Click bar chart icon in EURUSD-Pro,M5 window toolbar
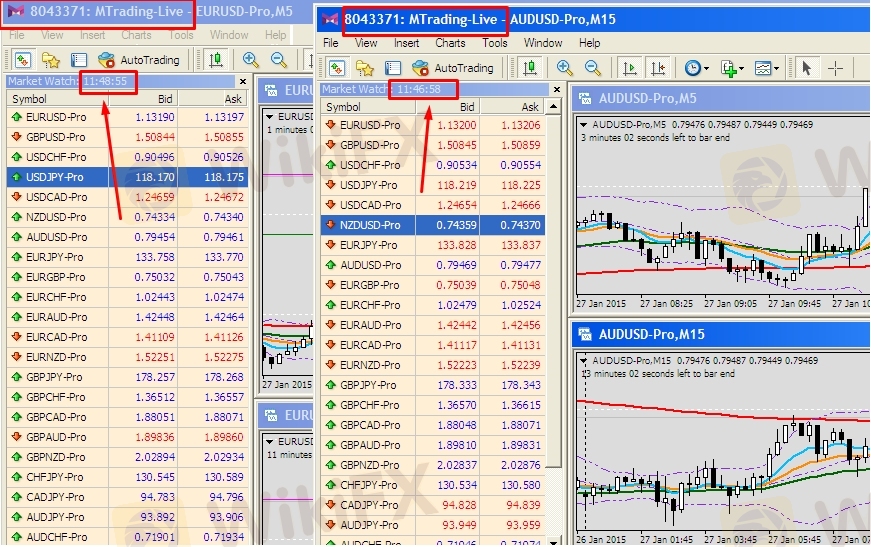The width and height of the screenshot is (871, 547). click(x=216, y=60)
